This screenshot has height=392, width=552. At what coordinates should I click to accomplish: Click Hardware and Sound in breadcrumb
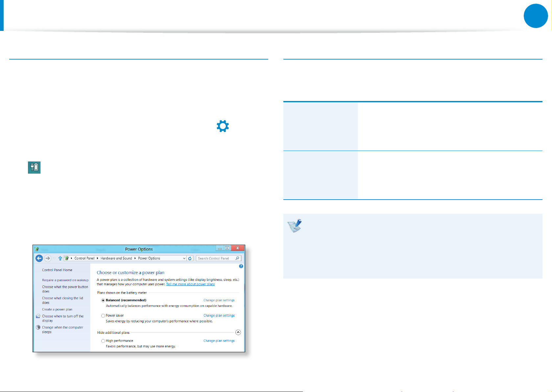pyautogui.click(x=116, y=258)
